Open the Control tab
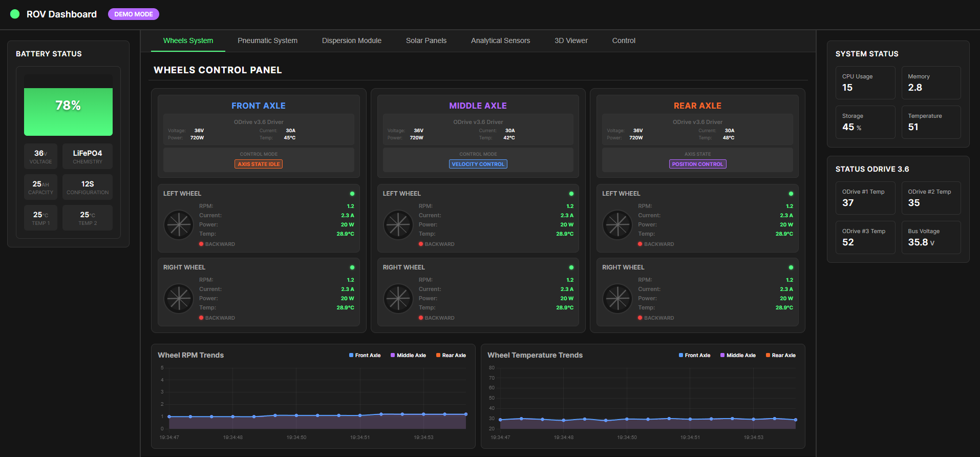The width and height of the screenshot is (980, 457). tap(624, 40)
